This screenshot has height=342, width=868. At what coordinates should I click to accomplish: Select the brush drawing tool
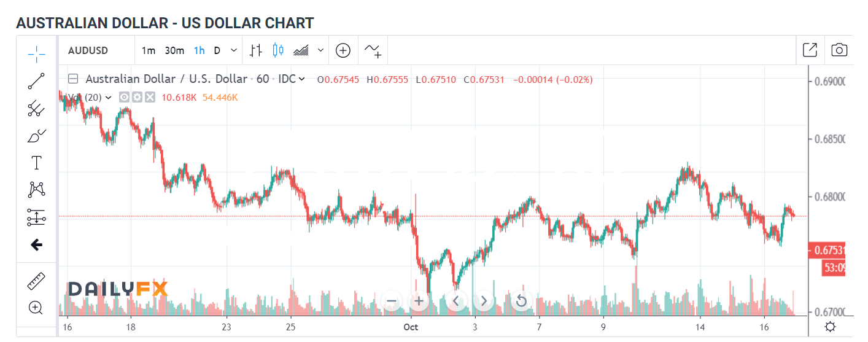(36, 136)
